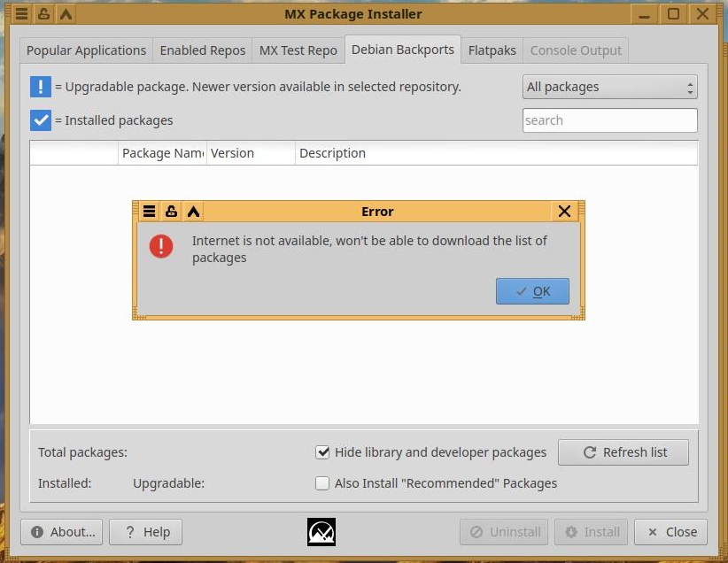Confirm the error with OK button

532,291
